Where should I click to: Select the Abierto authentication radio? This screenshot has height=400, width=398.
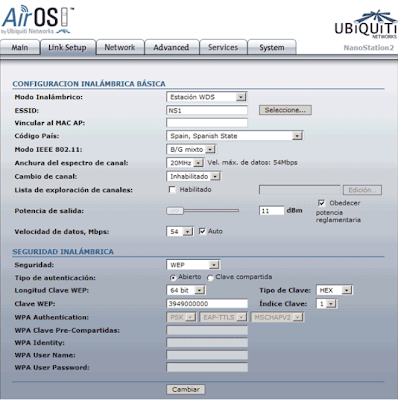(x=173, y=277)
